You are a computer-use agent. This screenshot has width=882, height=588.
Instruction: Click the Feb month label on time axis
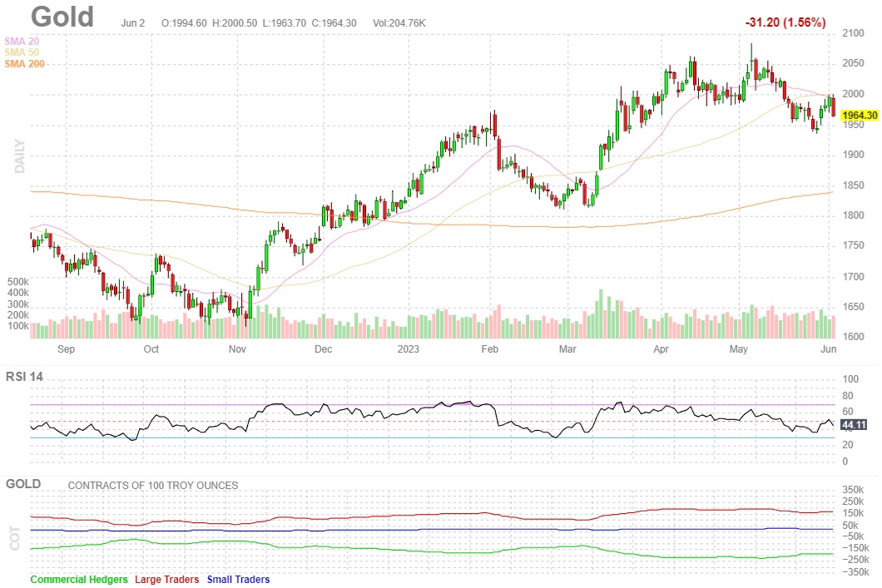click(490, 349)
